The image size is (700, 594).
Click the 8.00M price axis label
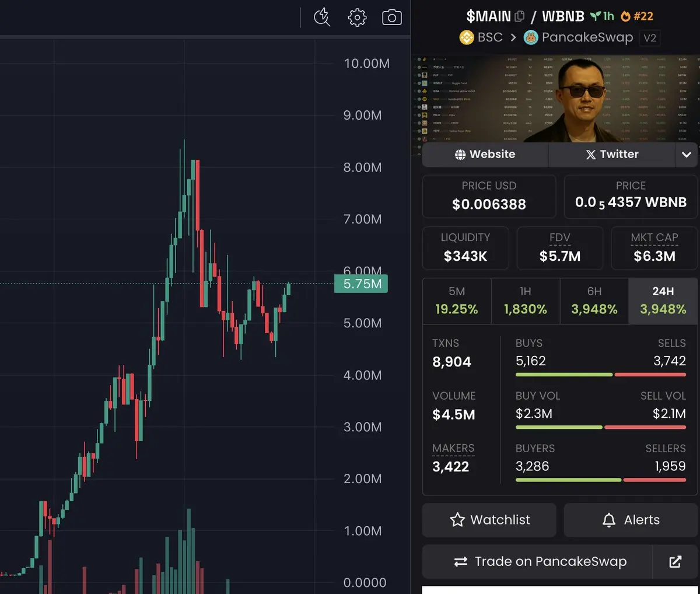pos(362,167)
